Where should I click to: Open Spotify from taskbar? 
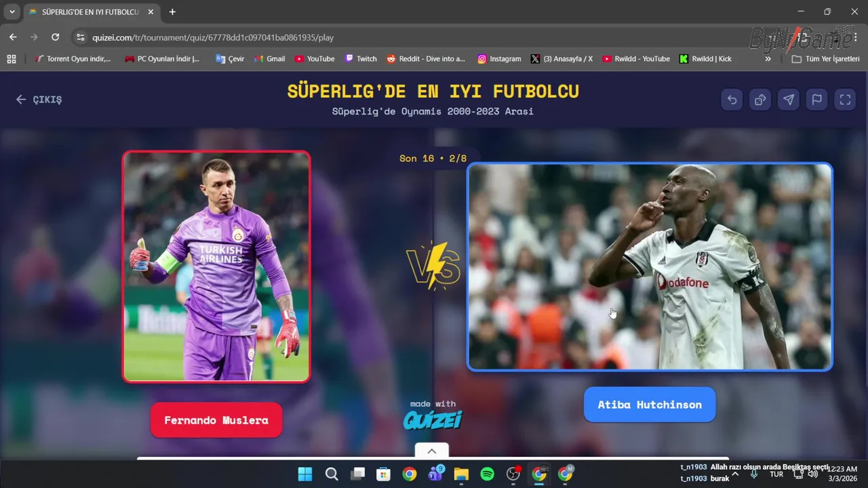[487, 474]
